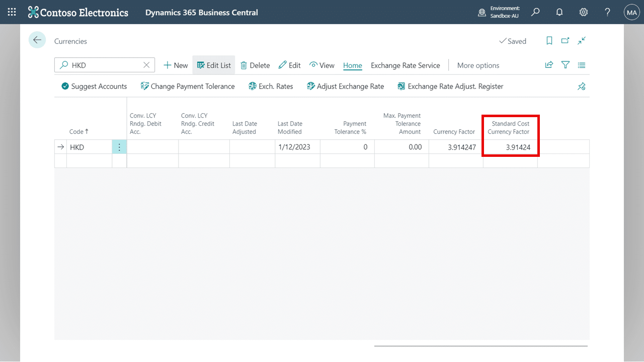Image resolution: width=644 pixels, height=362 pixels.
Task: Select the HKD code cell
Action: click(x=89, y=147)
